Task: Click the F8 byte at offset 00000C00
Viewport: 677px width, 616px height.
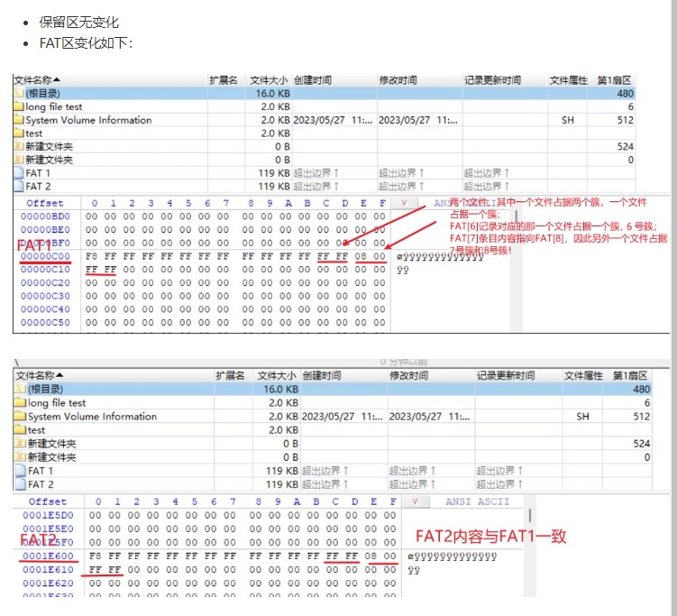Action: (x=92, y=256)
